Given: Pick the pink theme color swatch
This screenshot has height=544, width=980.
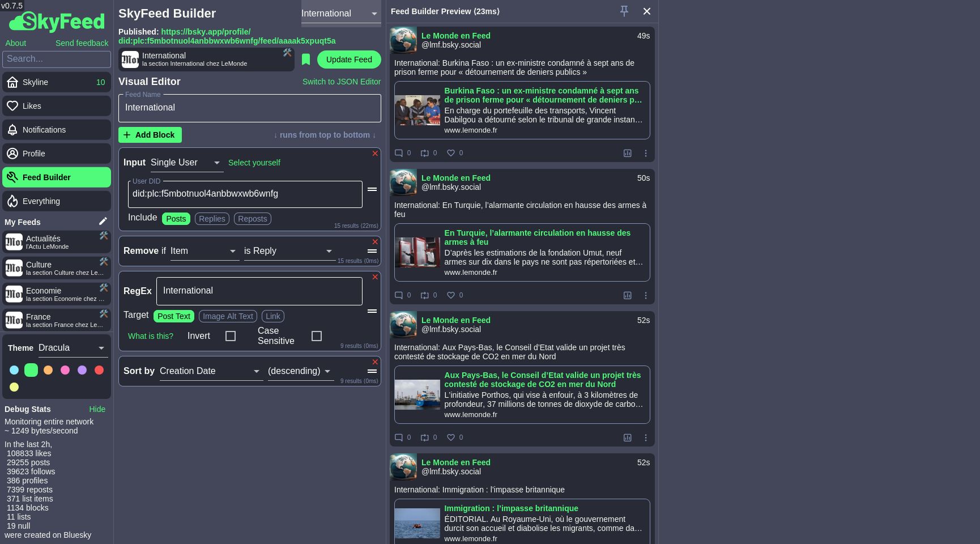Looking at the screenshot, I should click(65, 370).
